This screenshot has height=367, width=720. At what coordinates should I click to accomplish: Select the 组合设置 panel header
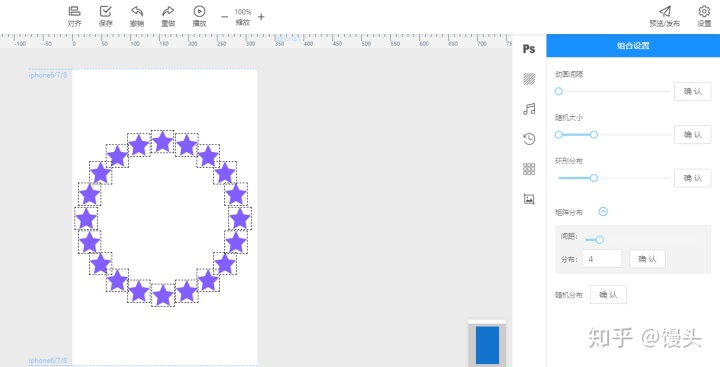point(633,45)
